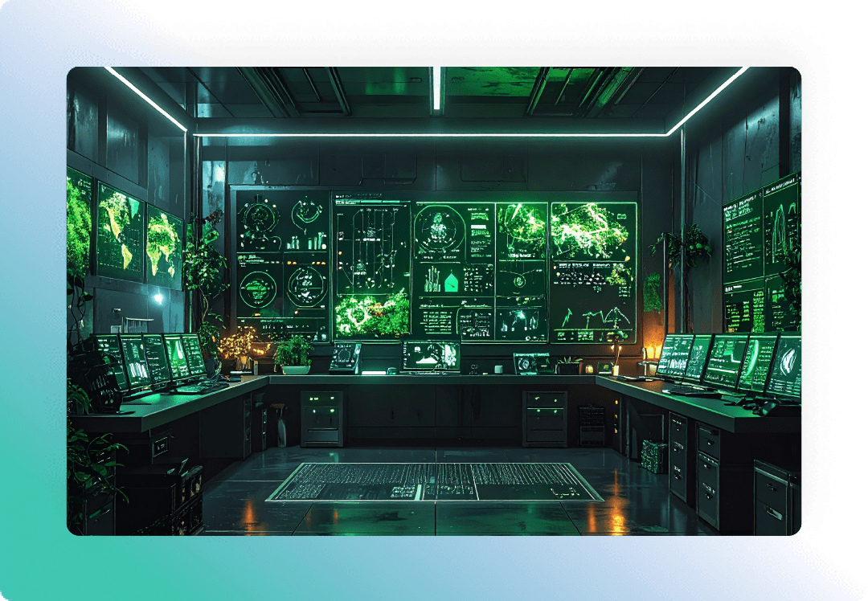The width and height of the screenshot is (868, 601).
Task: Select the small tablet left of the laptop
Action: coord(346,357)
